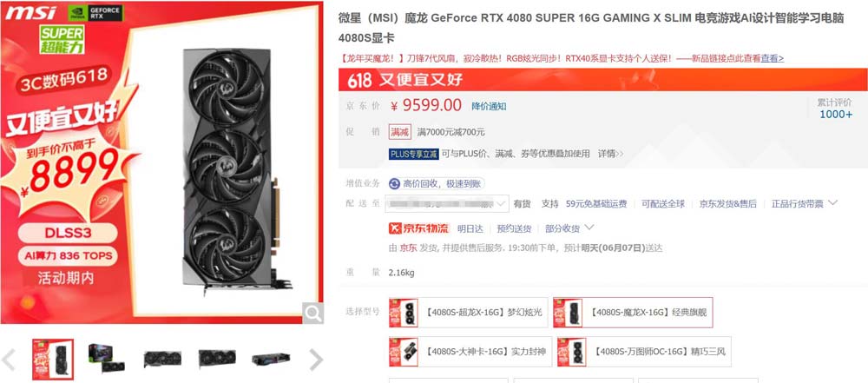Select the 4080S-魔龙X-16G 经典旗舰 model
The width and height of the screenshot is (868, 383).
pos(633,313)
